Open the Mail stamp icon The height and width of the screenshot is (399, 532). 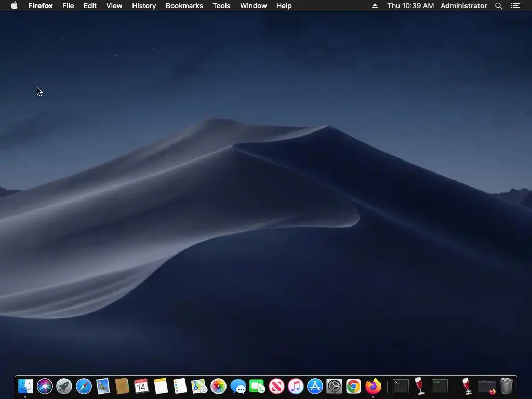point(103,386)
